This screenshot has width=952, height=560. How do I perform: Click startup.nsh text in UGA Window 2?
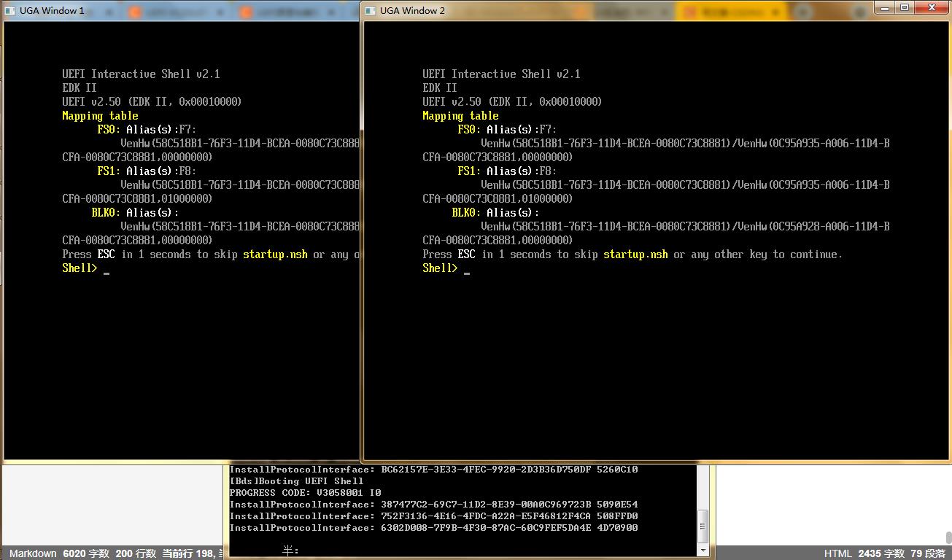635,254
